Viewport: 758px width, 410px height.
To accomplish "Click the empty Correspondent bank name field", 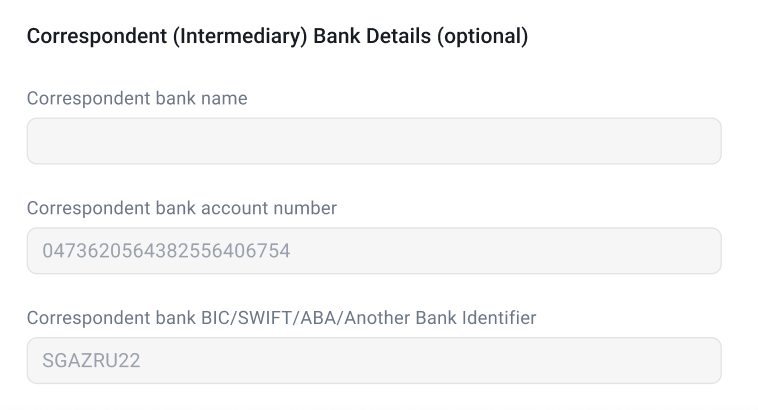I will click(373, 141).
